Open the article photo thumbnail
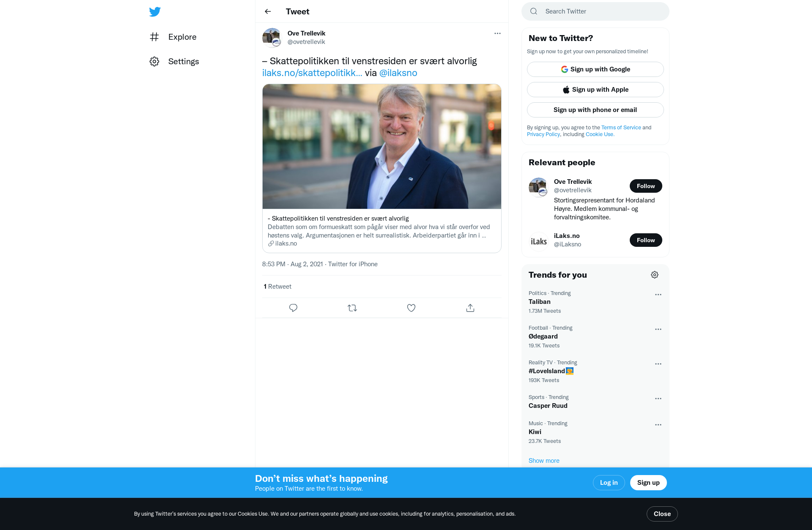This screenshot has height=530, width=812. (382, 146)
